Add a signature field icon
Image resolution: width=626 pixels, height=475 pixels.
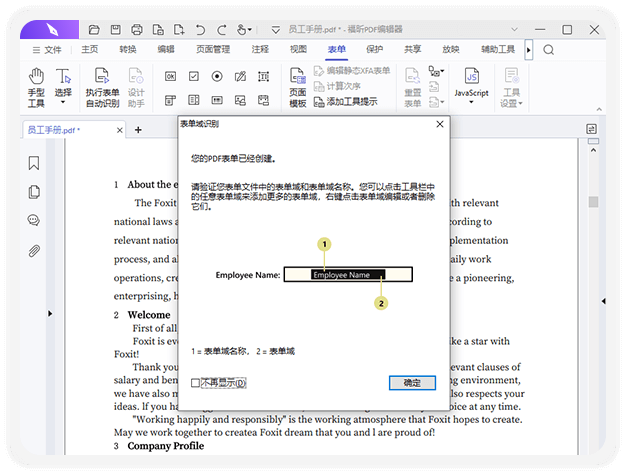coord(240,76)
